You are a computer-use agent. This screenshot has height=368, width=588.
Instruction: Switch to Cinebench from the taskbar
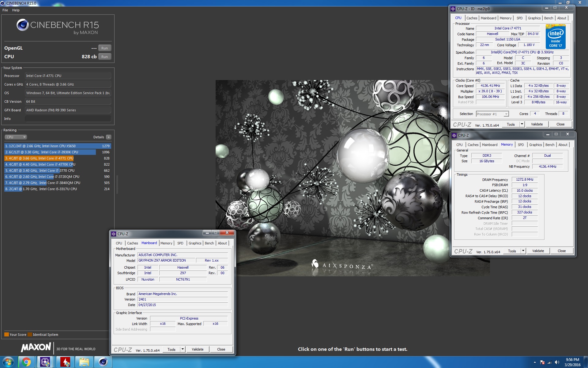pyautogui.click(x=103, y=362)
